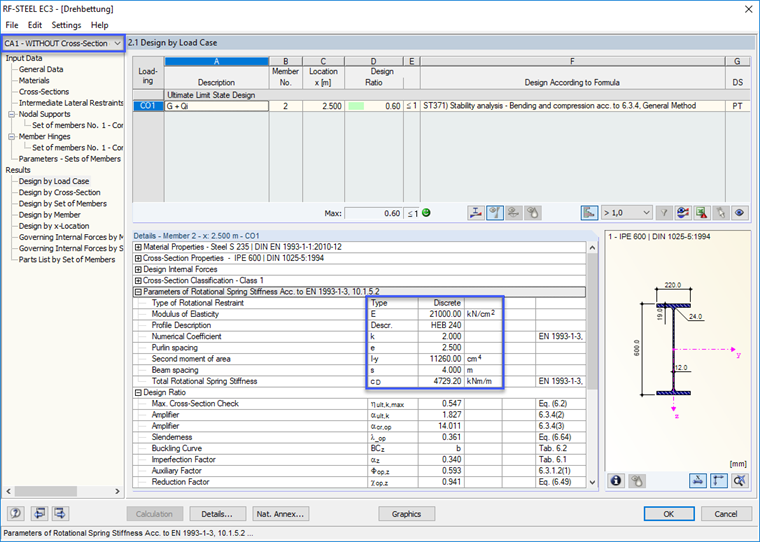Click the result diagrams eye-with-arrows icon

683,213
